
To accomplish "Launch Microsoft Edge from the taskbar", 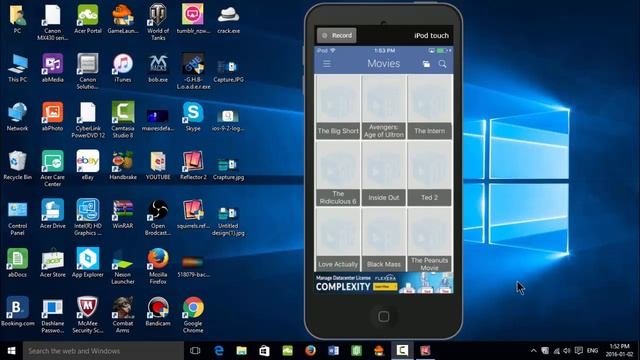I will [x=219, y=351].
